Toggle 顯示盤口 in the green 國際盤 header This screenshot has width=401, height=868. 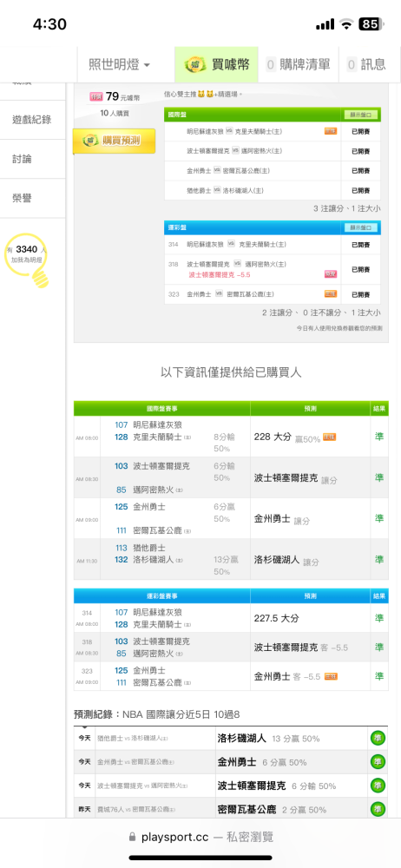coord(361,115)
